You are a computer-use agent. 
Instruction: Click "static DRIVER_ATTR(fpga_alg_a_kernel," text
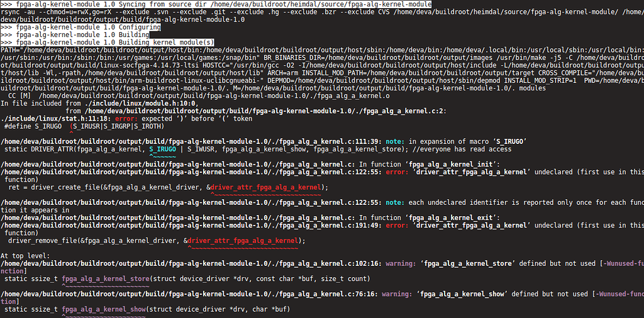(x=75, y=150)
